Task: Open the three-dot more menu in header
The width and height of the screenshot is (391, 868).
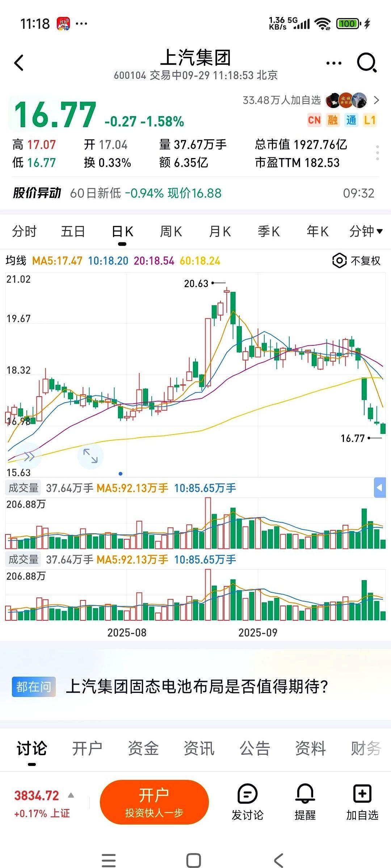Action: click(x=333, y=63)
